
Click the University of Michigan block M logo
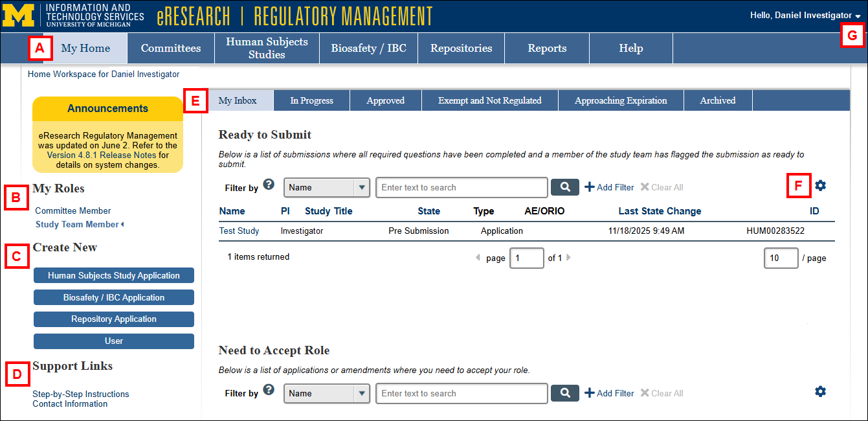click(x=19, y=16)
